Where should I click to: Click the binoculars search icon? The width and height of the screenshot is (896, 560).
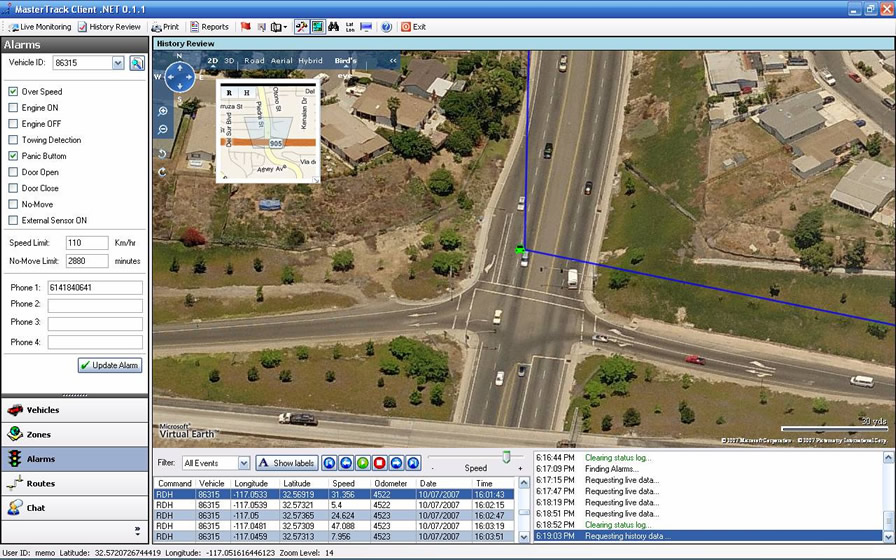click(x=334, y=27)
